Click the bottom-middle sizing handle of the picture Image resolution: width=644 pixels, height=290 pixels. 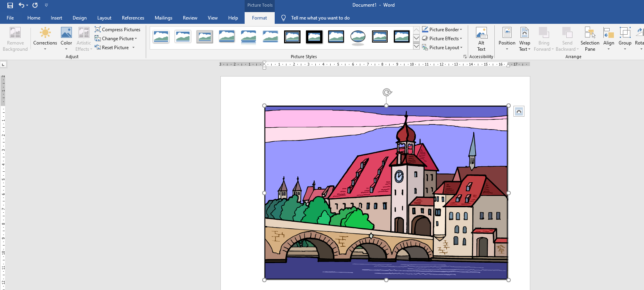pos(386,280)
